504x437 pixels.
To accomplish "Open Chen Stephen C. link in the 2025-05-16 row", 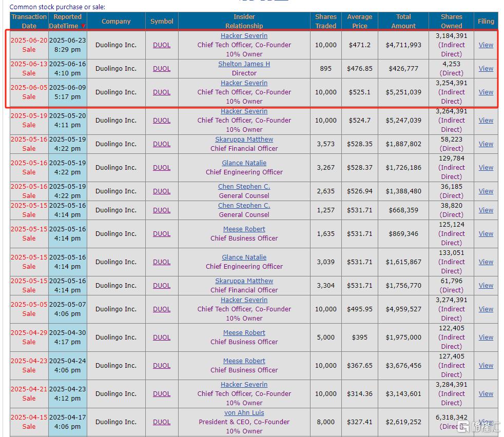I will pos(244,187).
